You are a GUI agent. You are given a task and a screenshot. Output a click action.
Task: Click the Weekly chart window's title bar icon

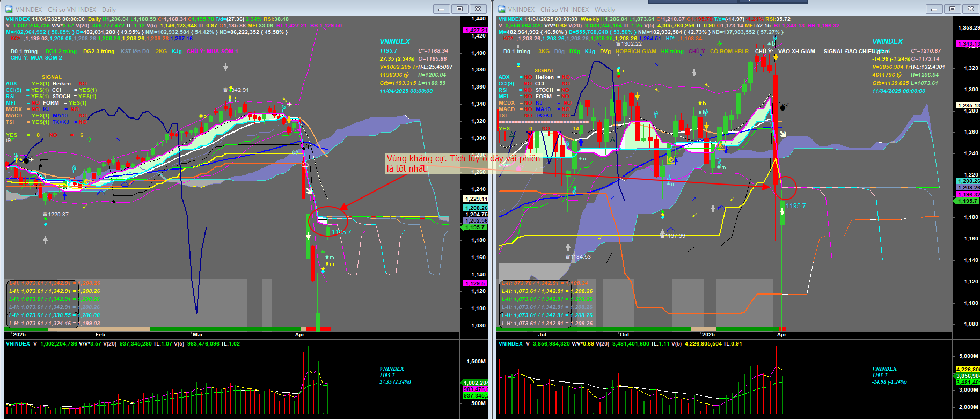[x=502, y=9]
